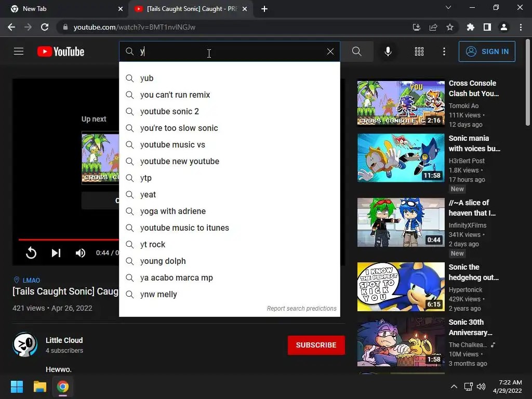Open the YouTube apps grid icon
Screen dimensions: 532x399
pos(419,51)
